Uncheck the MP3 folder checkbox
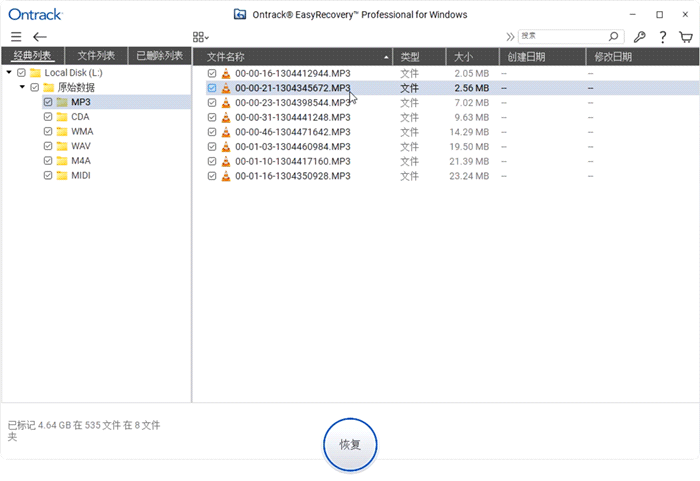This screenshot has height=481, width=700. (48, 102)
